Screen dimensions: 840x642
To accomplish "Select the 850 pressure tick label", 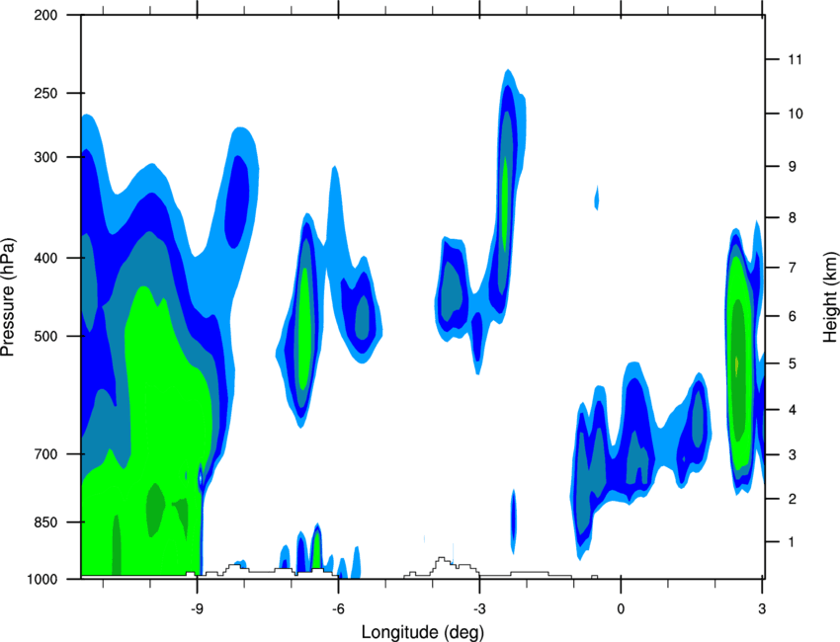I will click(45, 522).
